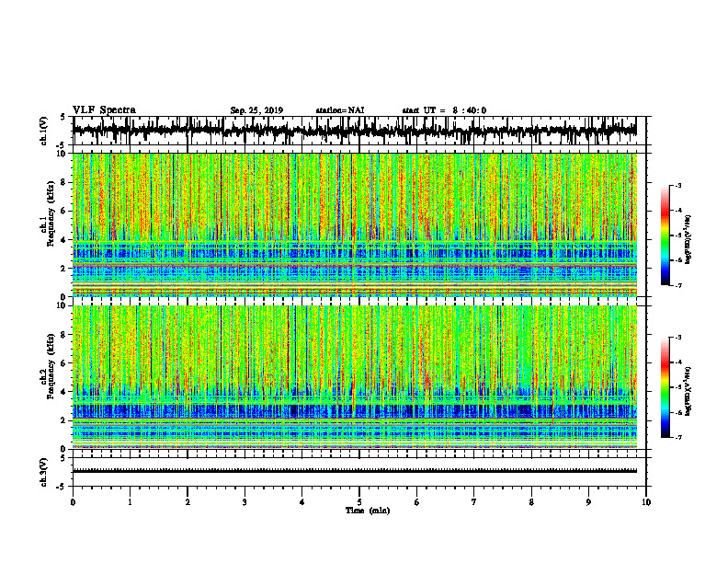Click the "ch.3(V)" axis label
Screen dimensions: 728x563
[x=44, y=473]
